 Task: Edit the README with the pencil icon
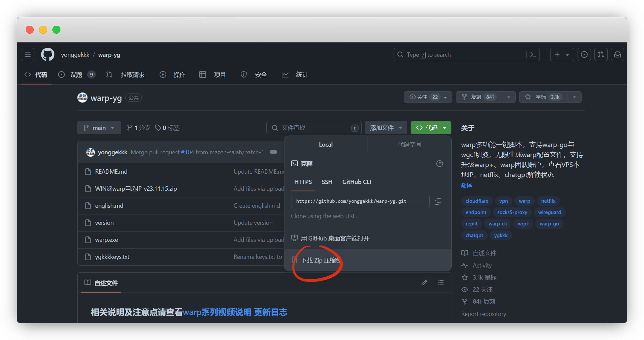click(x=424, y=283)
